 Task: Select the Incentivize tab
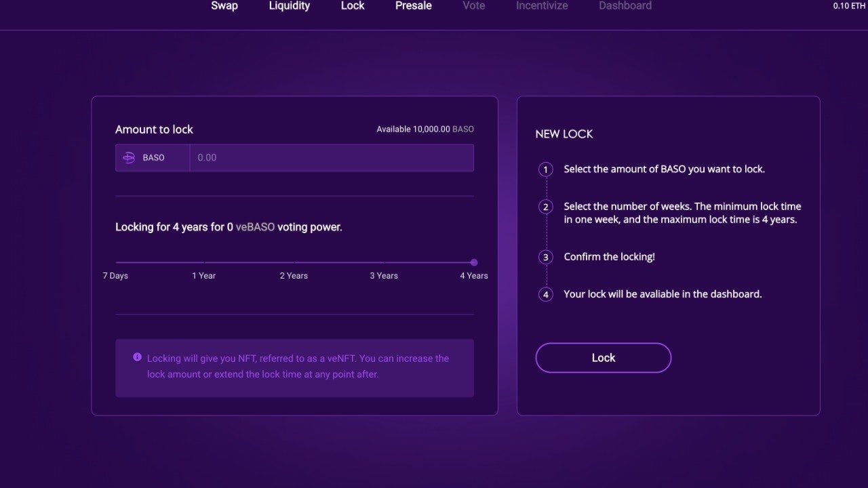(542, 6)
